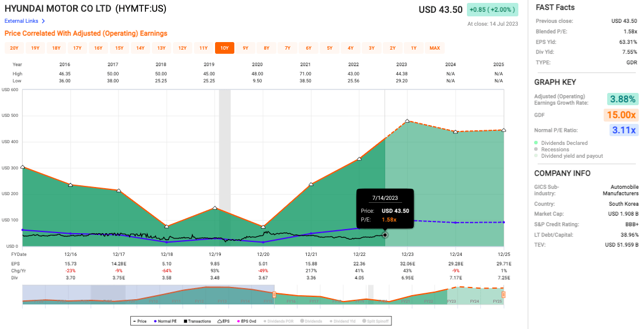Image resolution: width=644 pixels, height=329 pixels.
Task: Click the 3.88% earnings growth rate badge
Action: coord(622,99)
